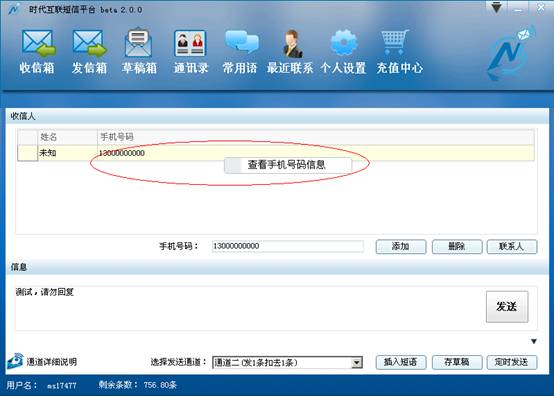Screen dimensions: 554x396
Task: Focus the 手机号码 phone number input field
Action: pos(288,246)
